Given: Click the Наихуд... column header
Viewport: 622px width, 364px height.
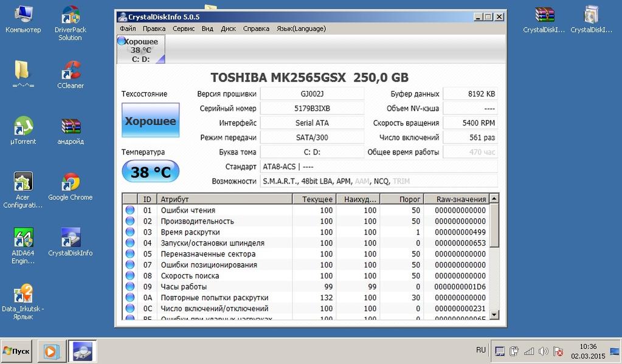Looking at the screenshot, I should coord(359,199).
